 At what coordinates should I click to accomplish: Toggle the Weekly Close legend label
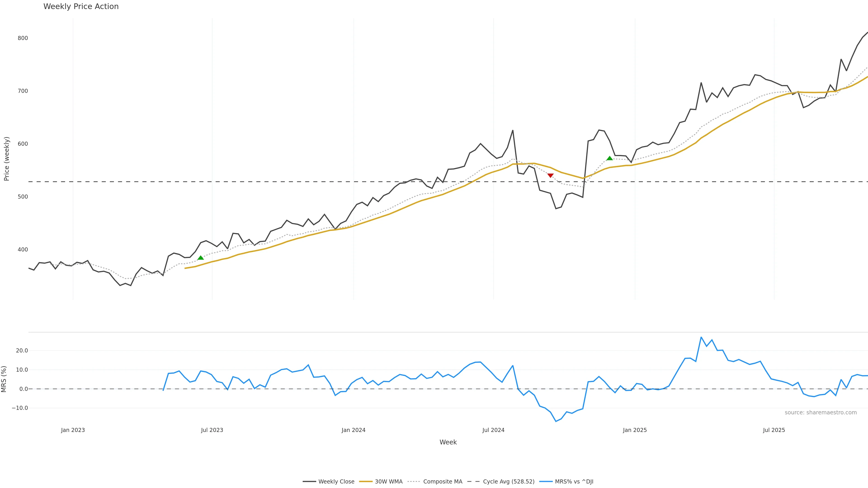336,482
